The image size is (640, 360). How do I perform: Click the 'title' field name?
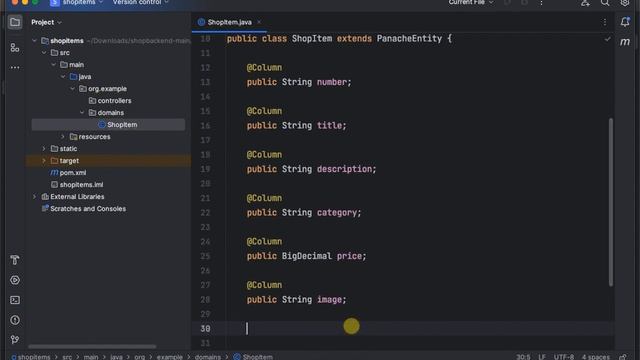click(x=329, y=126)
